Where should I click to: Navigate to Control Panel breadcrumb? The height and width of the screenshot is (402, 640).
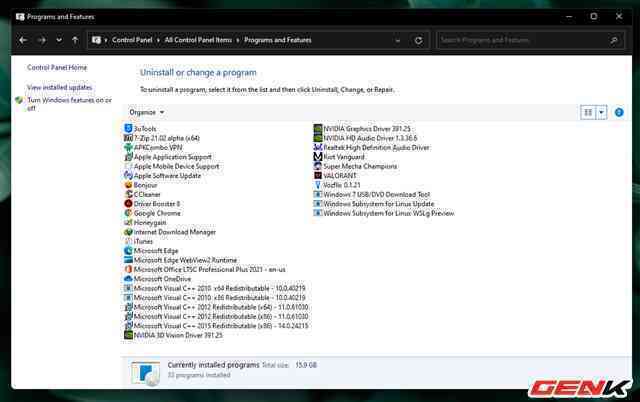[x=132, y=40]
